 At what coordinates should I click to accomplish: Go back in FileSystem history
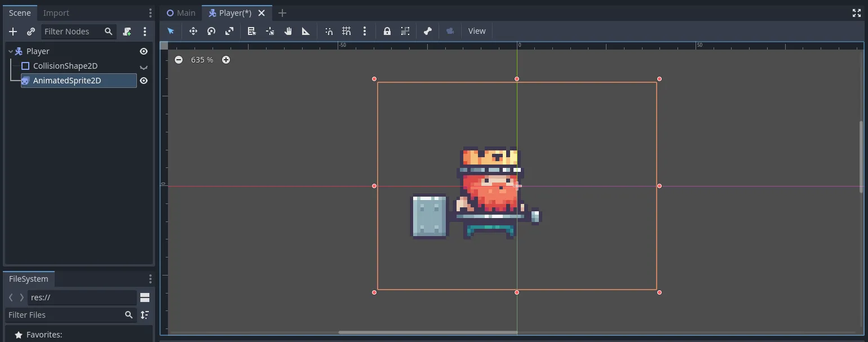click(x=11, y=297)
